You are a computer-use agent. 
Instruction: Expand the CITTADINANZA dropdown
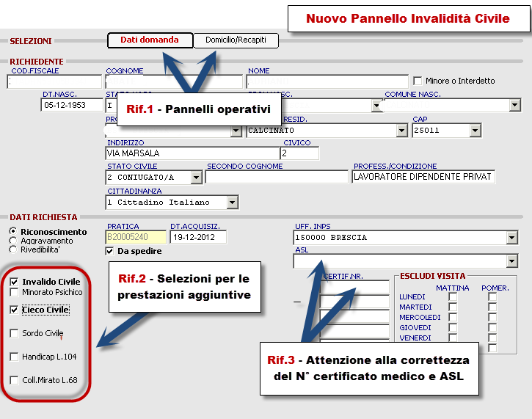point(232,203)
